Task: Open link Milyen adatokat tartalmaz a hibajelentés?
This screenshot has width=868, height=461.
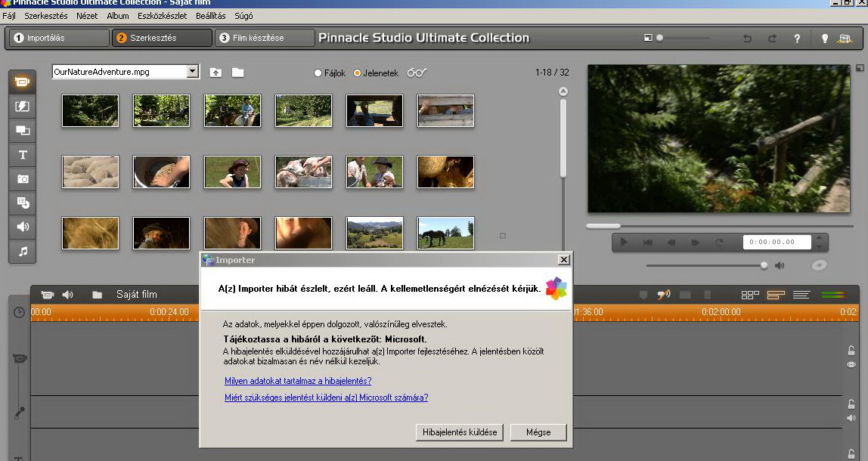Action: (x=298, y=381)
